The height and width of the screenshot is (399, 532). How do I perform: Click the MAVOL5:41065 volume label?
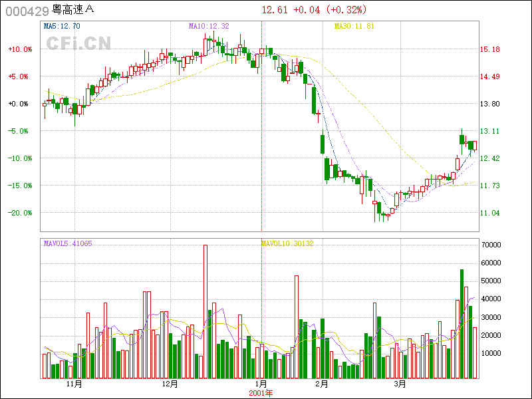[68, 243]
